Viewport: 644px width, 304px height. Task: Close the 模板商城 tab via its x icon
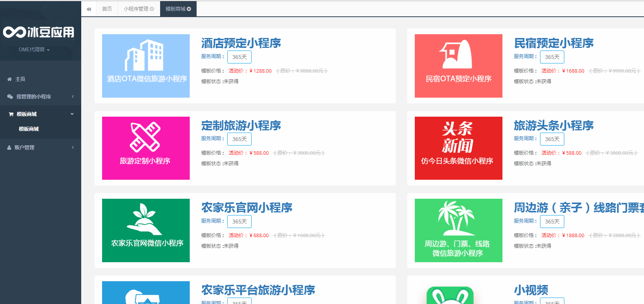(x=189, y=9)
